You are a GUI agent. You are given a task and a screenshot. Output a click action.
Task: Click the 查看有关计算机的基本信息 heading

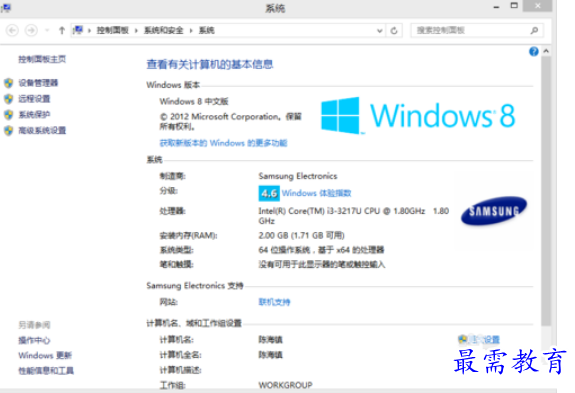[210, 65]
